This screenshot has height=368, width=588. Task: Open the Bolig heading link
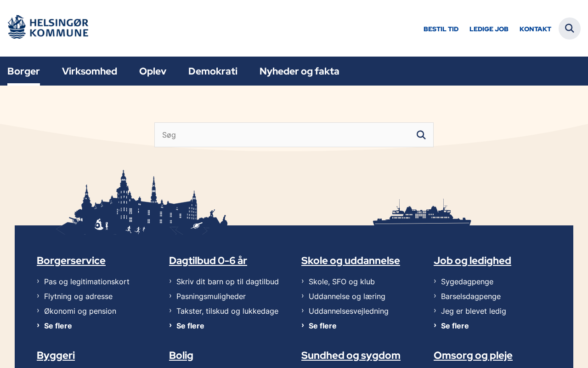[181, 355]
